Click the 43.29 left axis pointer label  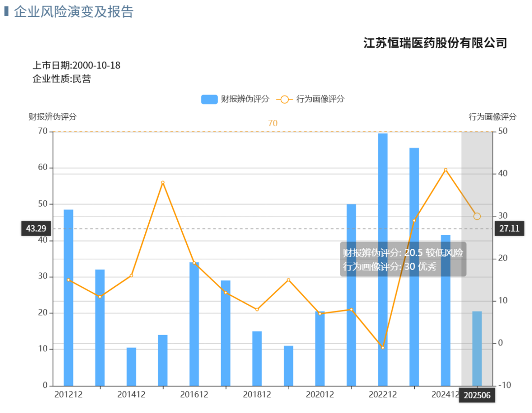pyautogui.click(x=36, y=228)
